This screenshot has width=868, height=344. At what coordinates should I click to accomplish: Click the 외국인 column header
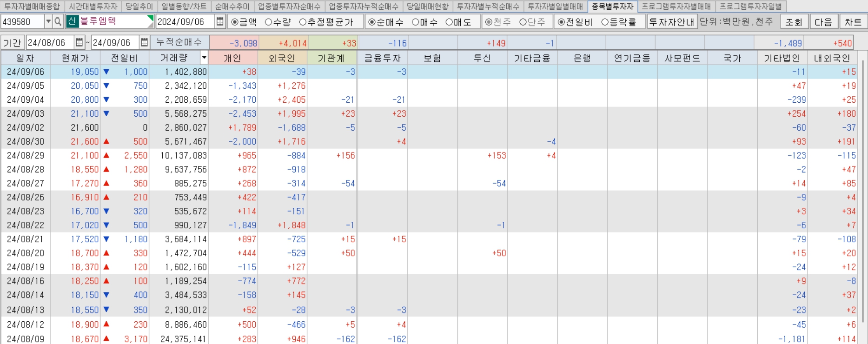pos(282,58)
